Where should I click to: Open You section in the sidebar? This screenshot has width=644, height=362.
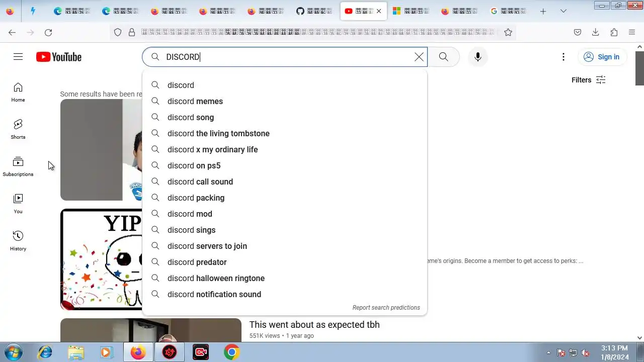coord(18,204)
